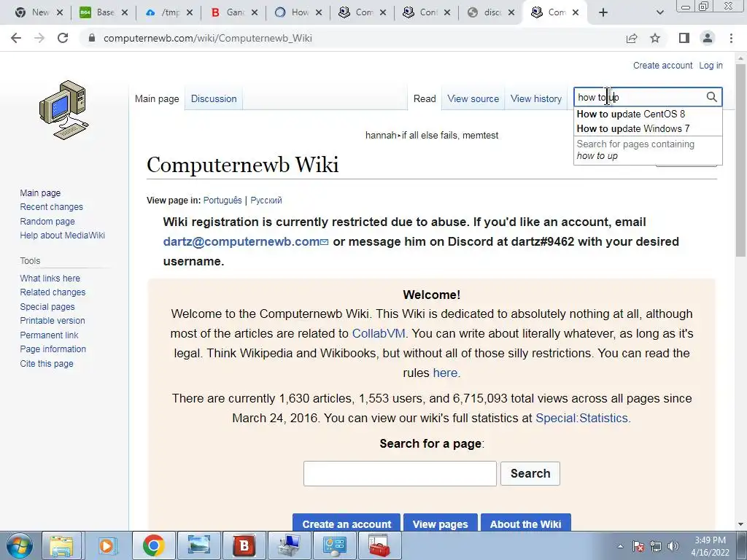Click the dartz@computernewb.com email link
The width and height of the screenshot is (747, 560).
pyautogui.click(x=245, y=241)
